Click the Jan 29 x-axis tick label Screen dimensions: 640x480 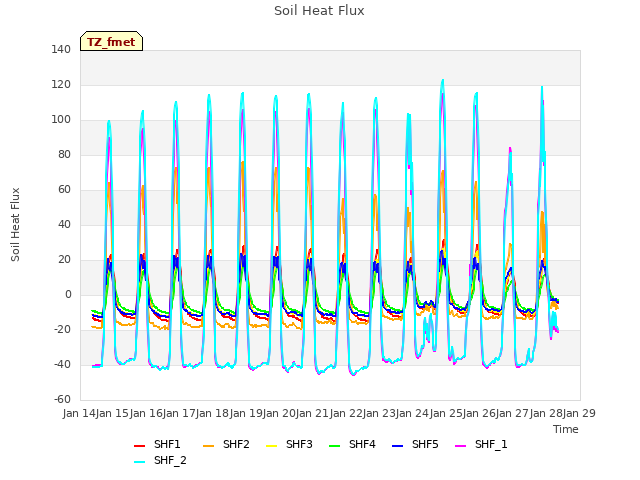tap(579, 413)
